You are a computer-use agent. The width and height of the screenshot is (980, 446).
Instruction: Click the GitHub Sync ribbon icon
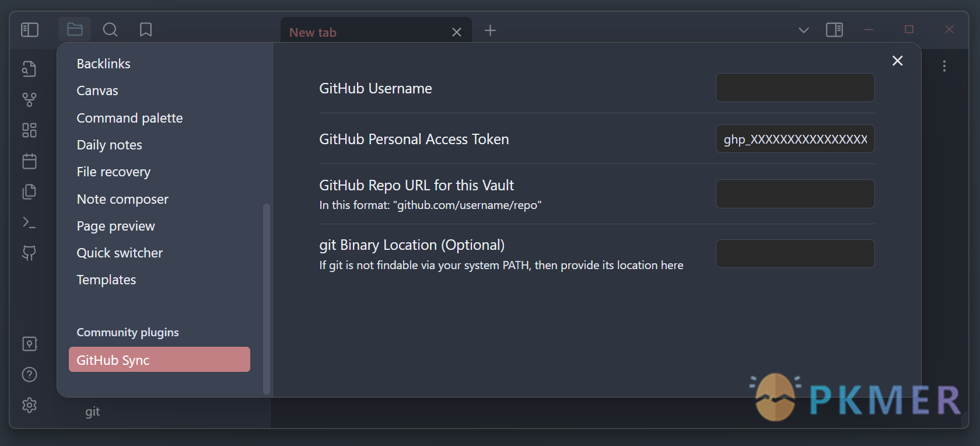pyautogui.click(x=29, y=253)
